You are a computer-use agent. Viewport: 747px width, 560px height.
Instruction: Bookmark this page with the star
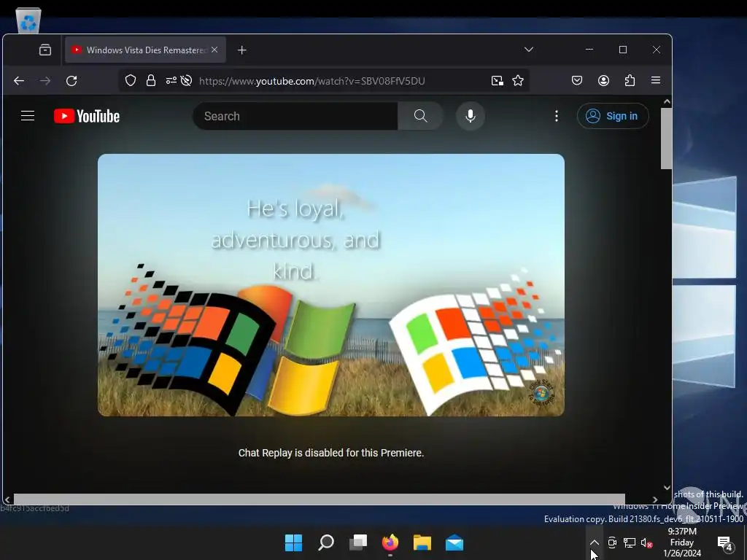(x=518, y=80)
